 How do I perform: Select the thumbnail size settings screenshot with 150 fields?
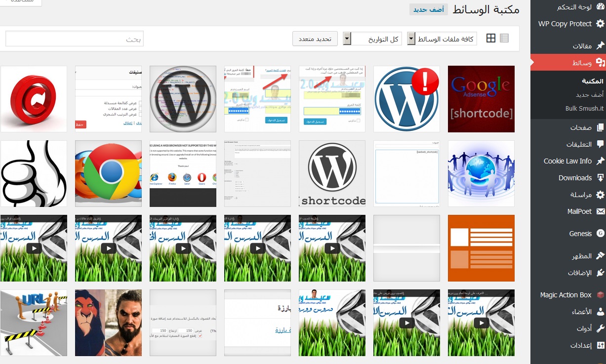tap(183, 323)
